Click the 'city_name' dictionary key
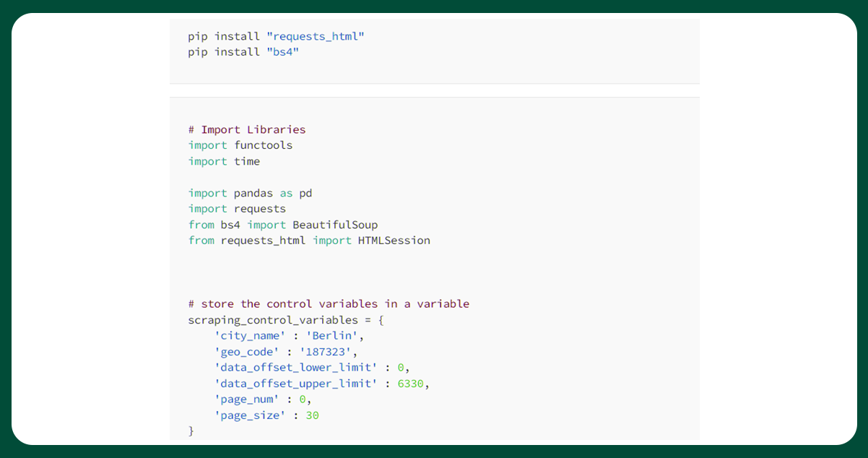Viewport: 868px width, 458px height. [x=250, y=336]
